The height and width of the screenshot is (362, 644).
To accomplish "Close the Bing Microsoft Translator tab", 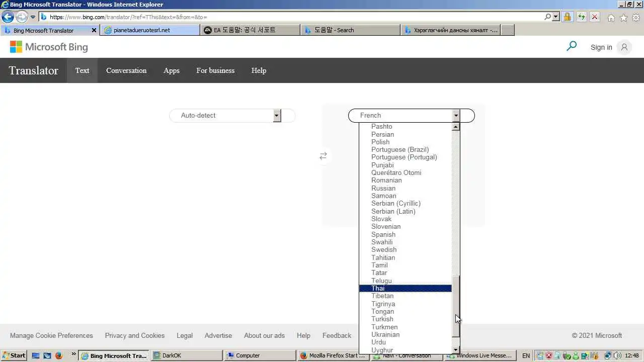I will 94,30.
